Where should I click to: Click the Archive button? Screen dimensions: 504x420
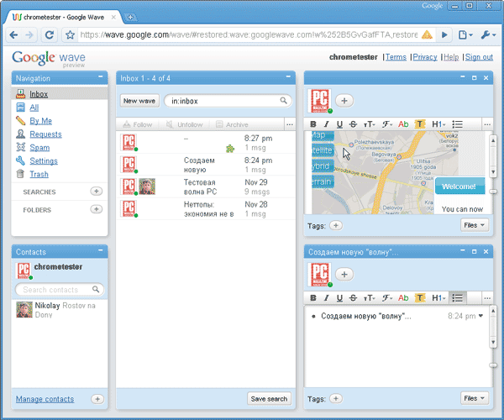click(x=232, y=124)
